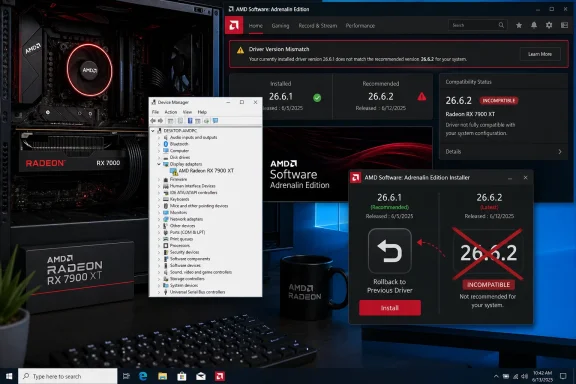This screenshot has width=576, height=384.
Task: Click the monitor icon at Device Manager toolbar end
Action: 215,121
